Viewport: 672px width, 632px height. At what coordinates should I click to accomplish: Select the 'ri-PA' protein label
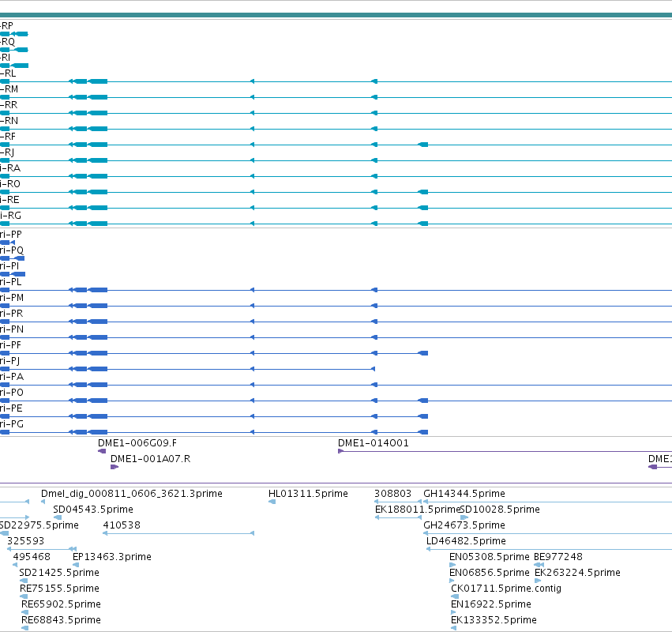[x=12, y=377]
